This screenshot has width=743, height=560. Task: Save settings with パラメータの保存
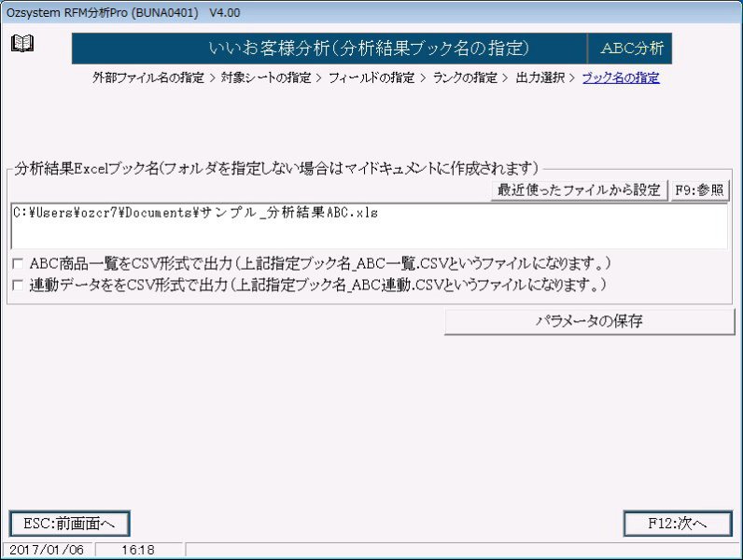[x=589, y=321]
